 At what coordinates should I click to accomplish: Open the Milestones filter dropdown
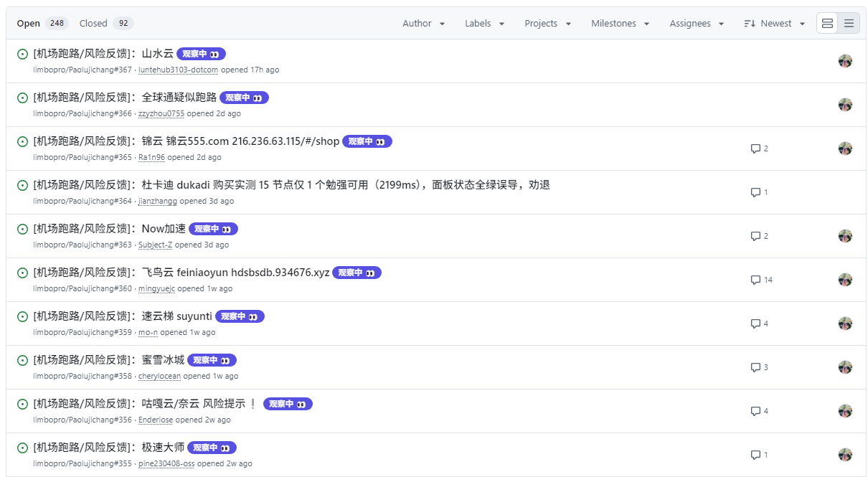(x=621, y=24)
